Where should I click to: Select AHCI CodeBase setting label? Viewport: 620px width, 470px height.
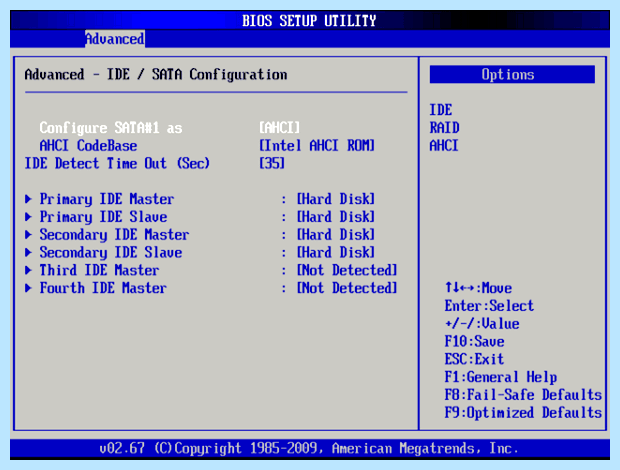[88, 145]
